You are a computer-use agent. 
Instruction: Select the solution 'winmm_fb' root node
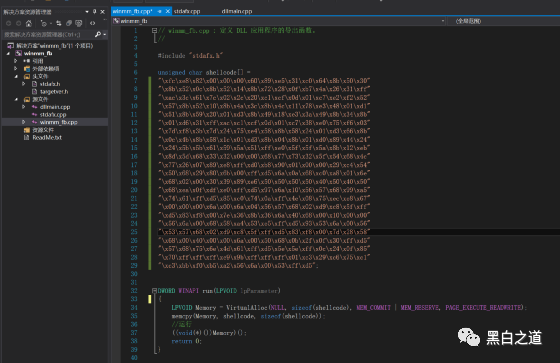tap(54, 46)
